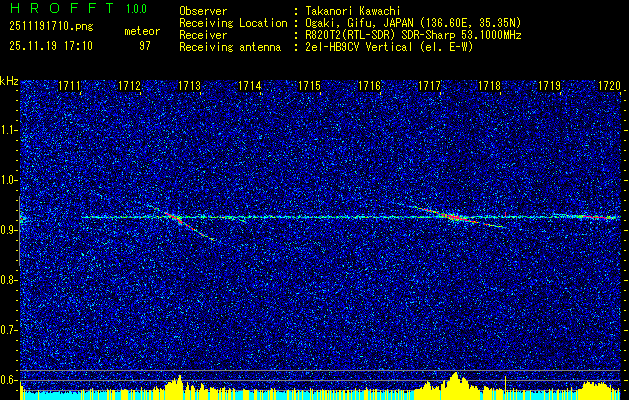Screen dimensions: 629x400
Task: Click the Receiving antenna field label
Action: click(230, 47)
